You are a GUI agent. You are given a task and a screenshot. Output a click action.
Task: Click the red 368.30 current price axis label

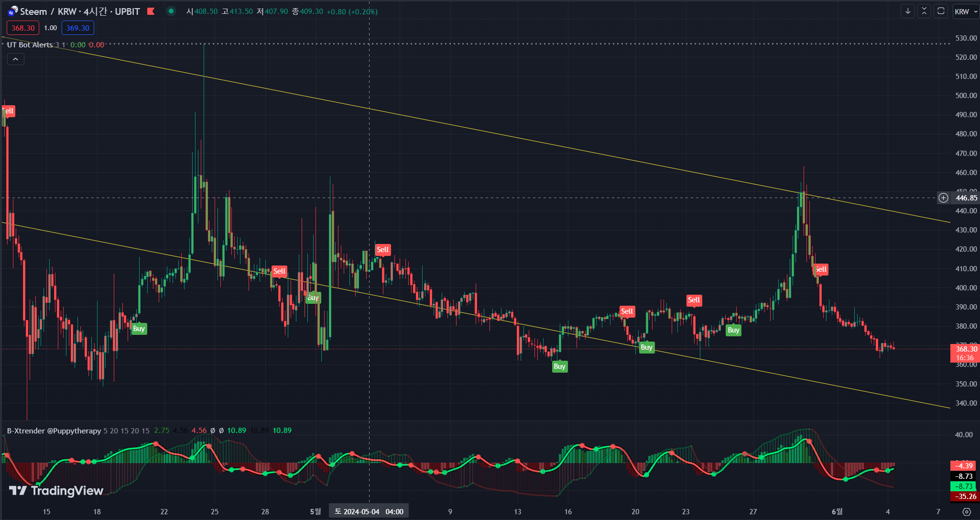(966, 349)
